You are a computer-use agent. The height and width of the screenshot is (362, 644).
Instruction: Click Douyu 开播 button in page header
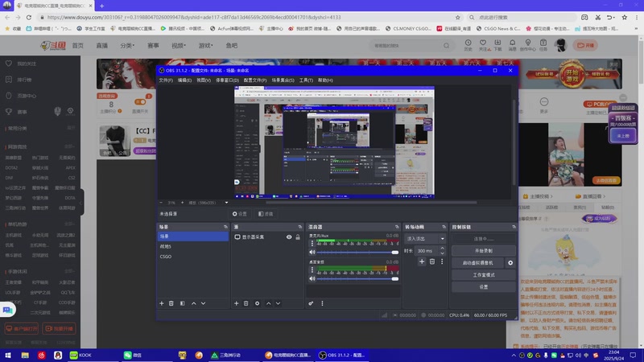click(586, 46)
